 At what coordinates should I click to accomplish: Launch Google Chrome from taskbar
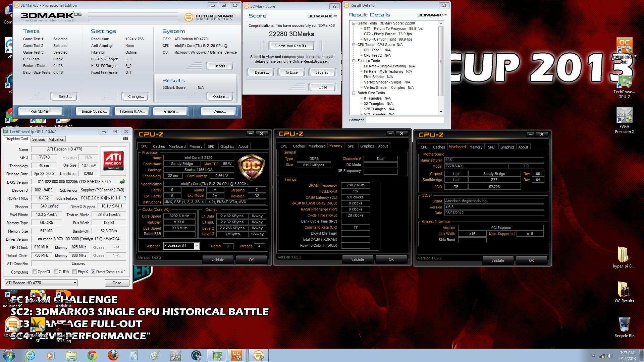(x=92, y=355)
